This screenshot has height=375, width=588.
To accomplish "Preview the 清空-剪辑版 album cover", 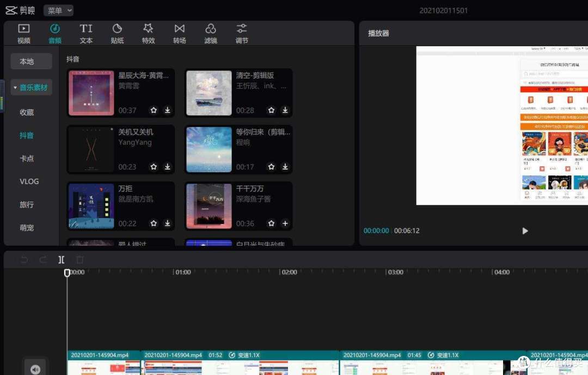I will pyautogui.click(x=209, y=93).
